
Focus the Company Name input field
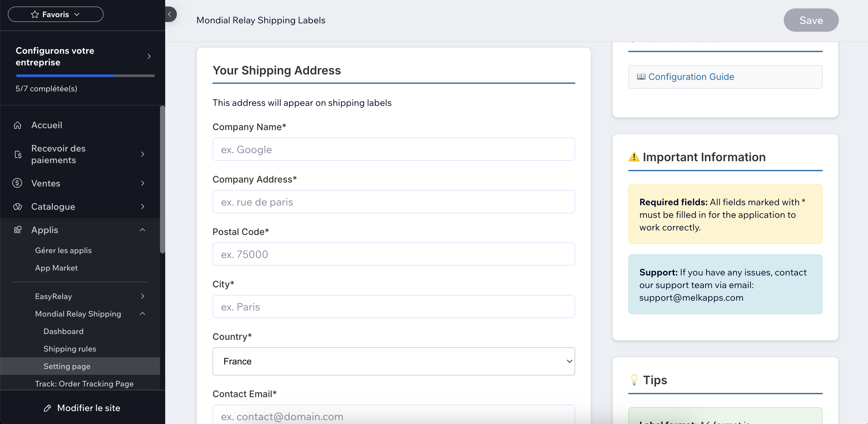pos(393,150)
